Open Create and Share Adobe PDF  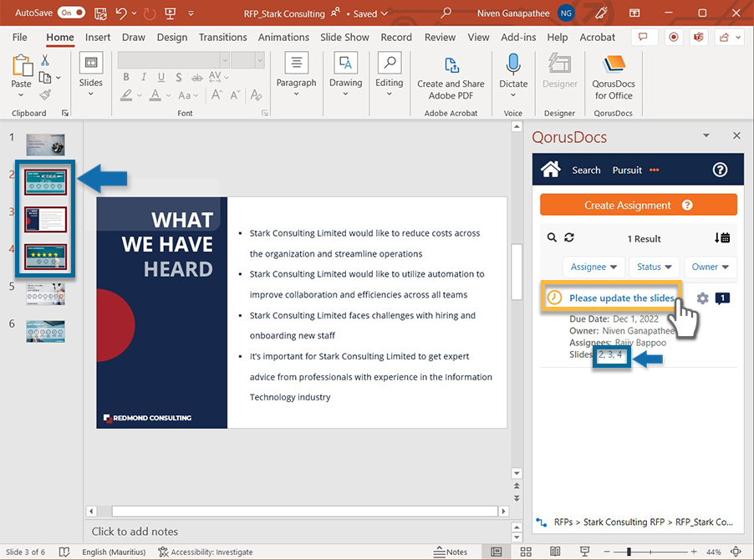[451, 78]
